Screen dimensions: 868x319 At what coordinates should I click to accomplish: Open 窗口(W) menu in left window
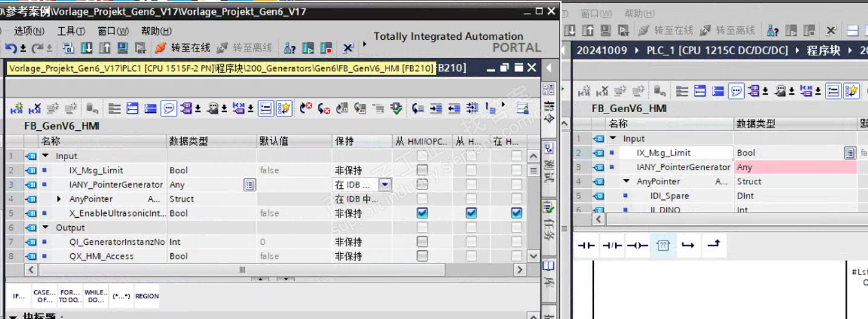click(x=113, y=31)
